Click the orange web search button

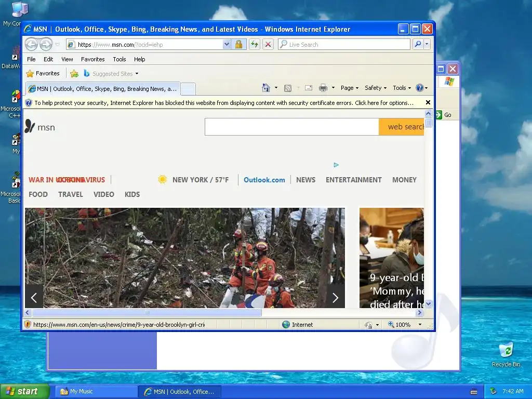(402, 127)
